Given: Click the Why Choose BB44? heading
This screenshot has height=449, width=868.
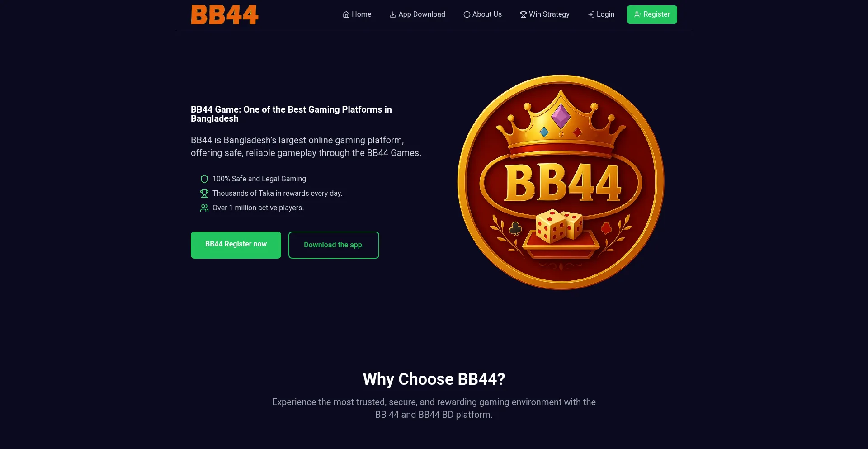Looking at the screenshot, I should point(434,379).
